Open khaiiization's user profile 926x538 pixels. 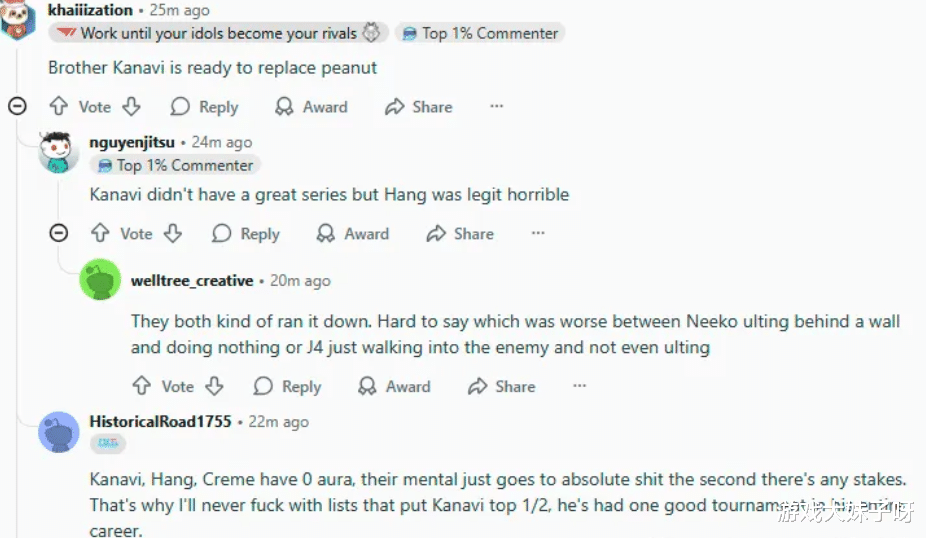pyautogui.click(x=90, y=10)
